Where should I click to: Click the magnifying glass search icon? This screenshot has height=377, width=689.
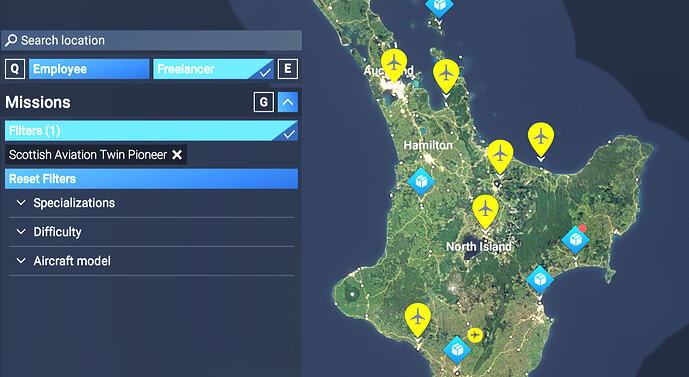tap(11, 40)
